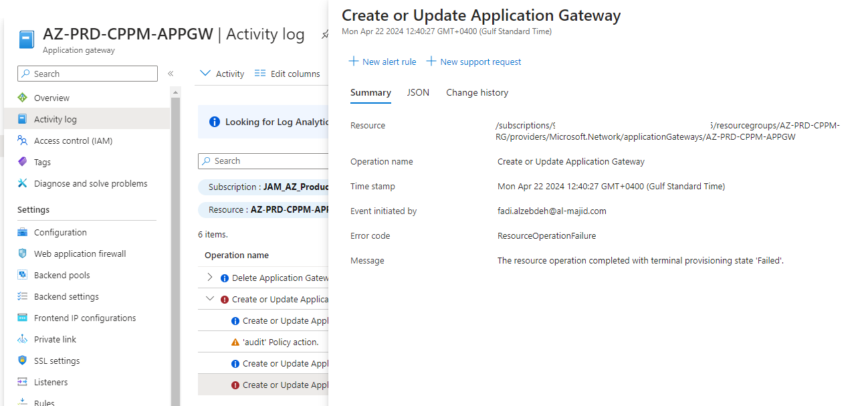This screenshot has height=406, width=868.
Task: Open the Change history tab
Action: pyautogui.click(x=477, y=92)
